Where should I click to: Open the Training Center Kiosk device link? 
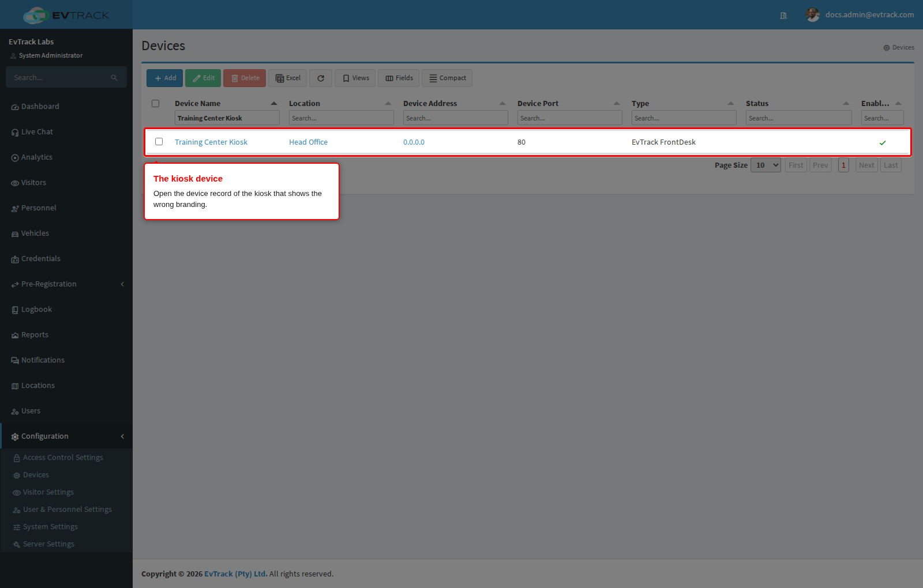(211, 142)
